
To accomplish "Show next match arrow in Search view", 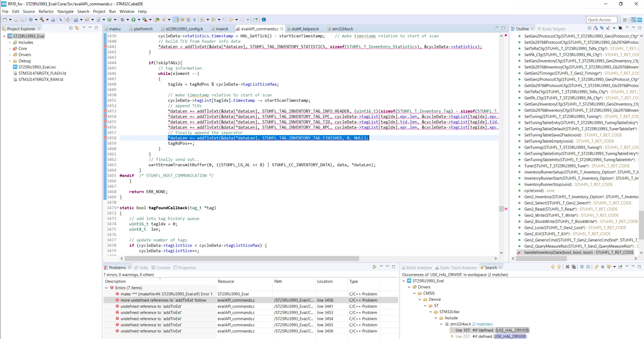I will (553, 267).
